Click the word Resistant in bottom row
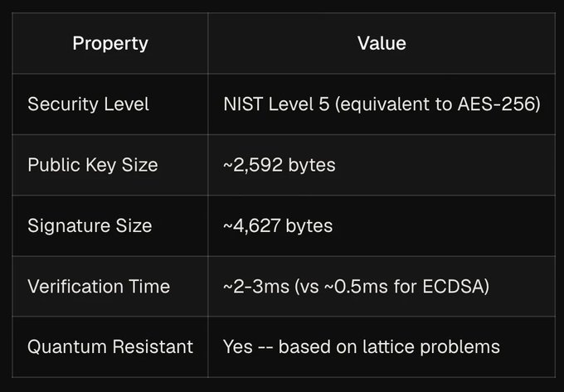Screen dimensions: 564x392 153,346
